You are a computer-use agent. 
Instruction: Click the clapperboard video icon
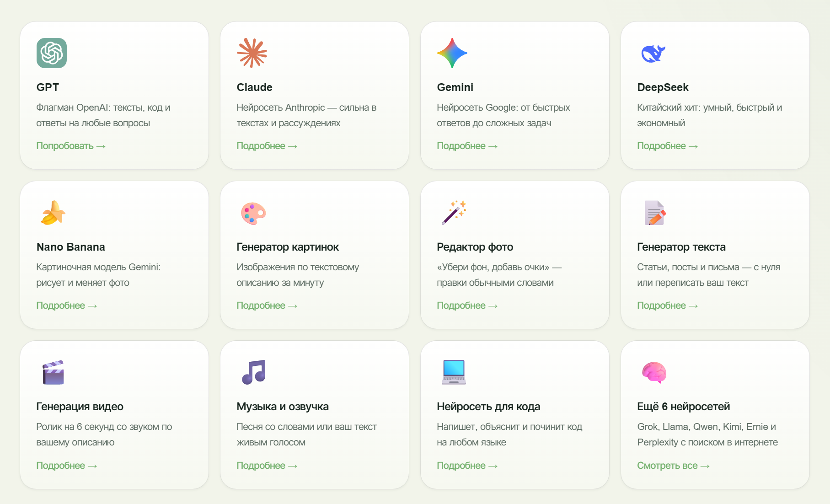point(53,372)
